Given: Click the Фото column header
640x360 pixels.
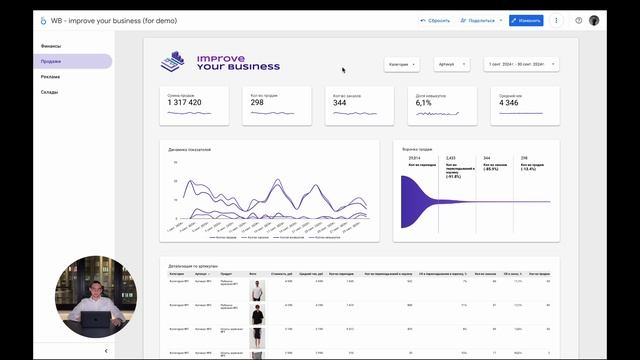Looking at the screenshot, I should click(x=253, y=274).
